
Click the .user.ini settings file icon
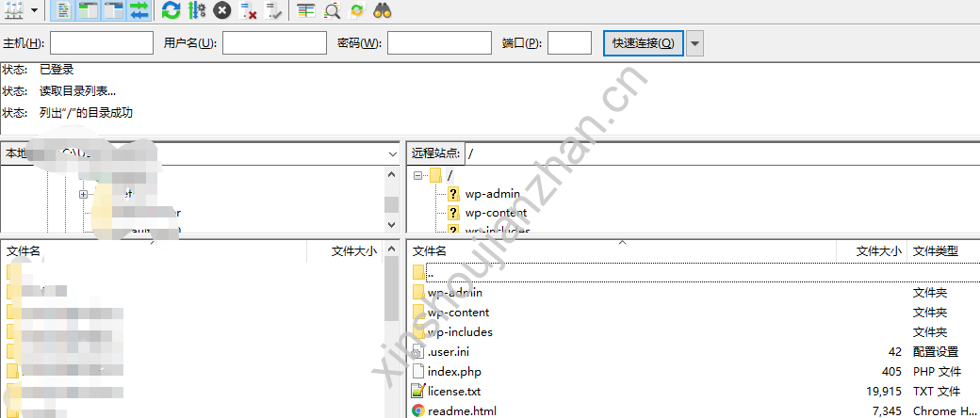pyautogui.click(x=418, y=352)
